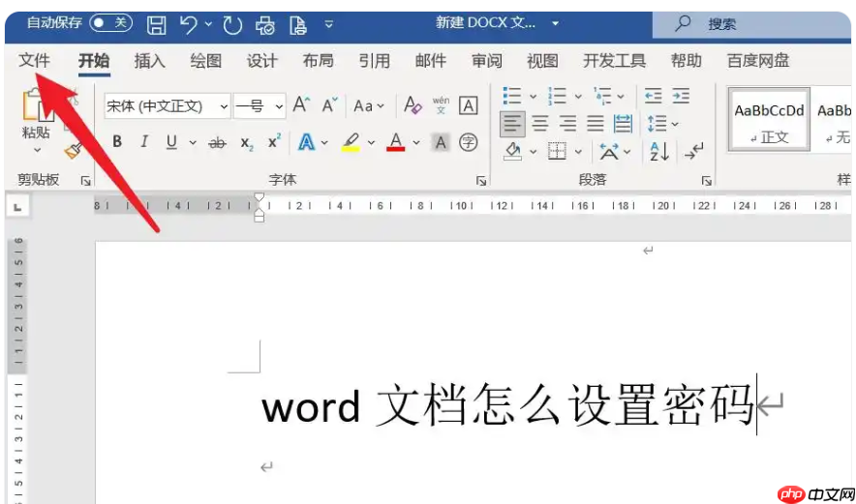Click the Shading paint bucket icon
The height and width of the screenshot is (504, 856).
pyautogui.click(x=512, y=151)
